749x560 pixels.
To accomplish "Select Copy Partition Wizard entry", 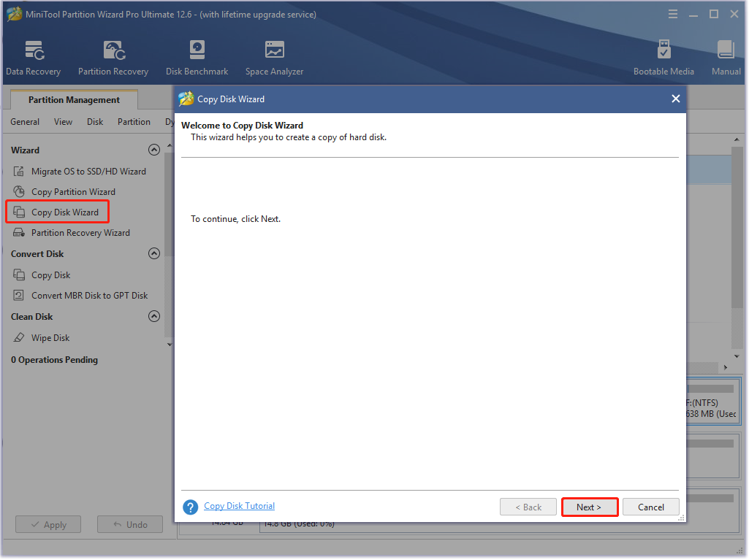I will tap(74, 192).
